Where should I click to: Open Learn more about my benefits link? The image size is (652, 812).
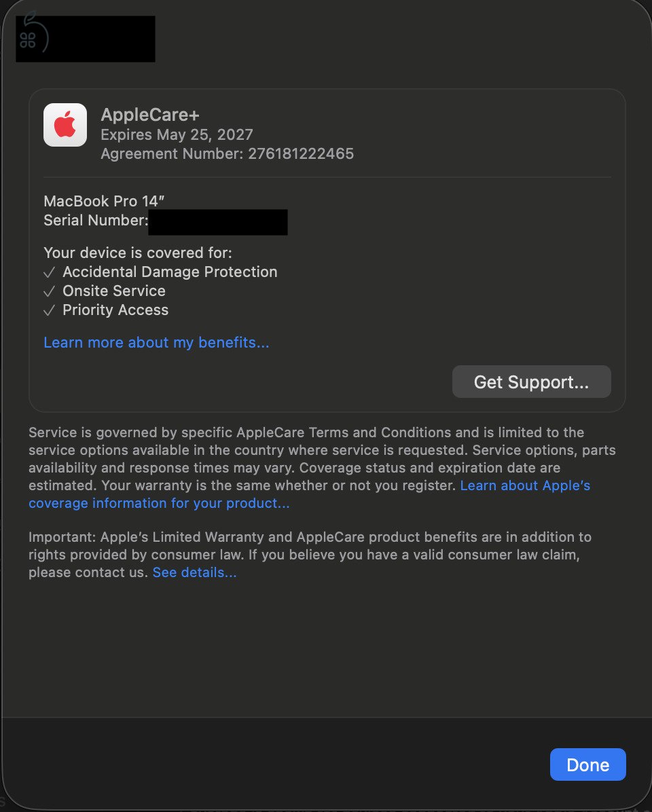coord(156,342)
